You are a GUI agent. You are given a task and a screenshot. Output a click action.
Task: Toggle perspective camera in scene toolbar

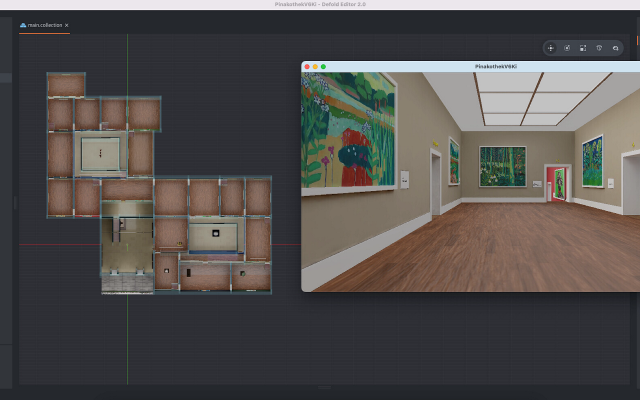pos(599,48)
